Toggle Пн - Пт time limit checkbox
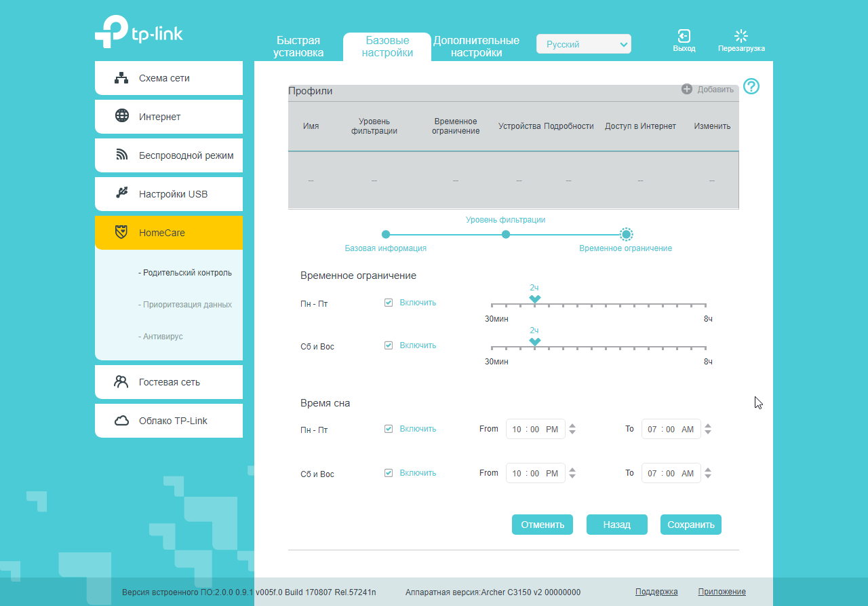This screenshot has width=868, height=606. tap(389, 303)
